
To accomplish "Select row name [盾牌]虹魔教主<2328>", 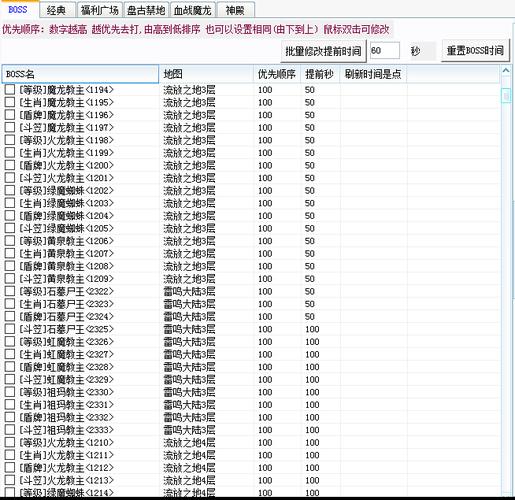I will click(x=66, y=367).
